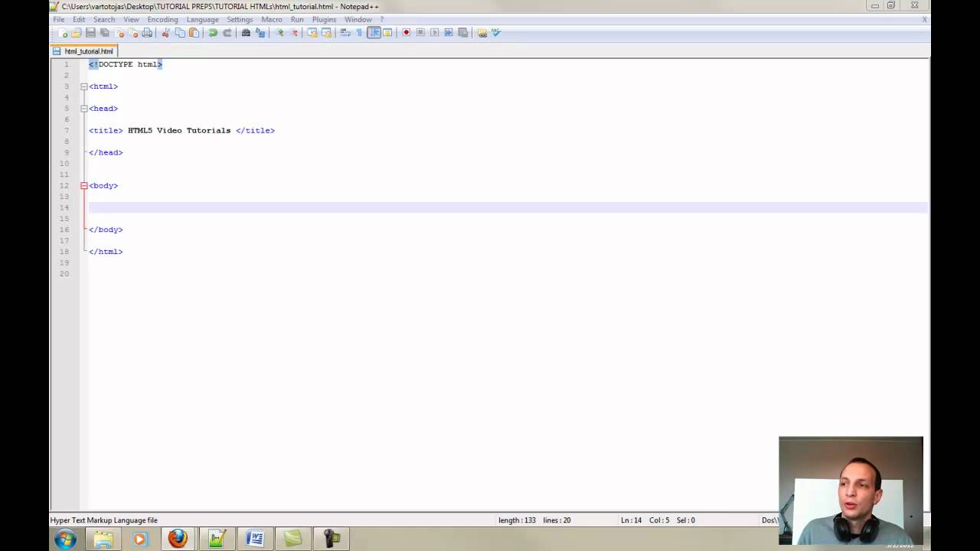Open the Language menu
980x551 pixels.
[x=203, y=19]
